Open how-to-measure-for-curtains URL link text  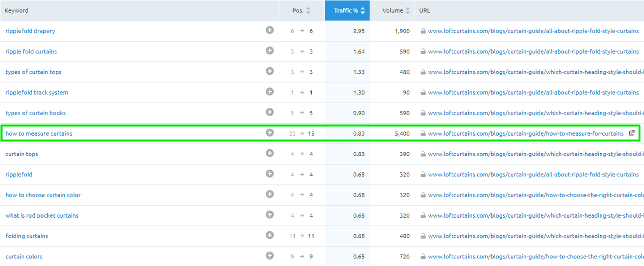[525, 133]
